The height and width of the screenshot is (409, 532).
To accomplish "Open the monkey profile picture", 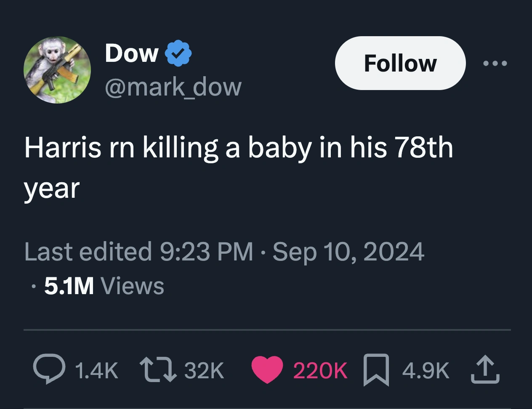I will point(57,70).
